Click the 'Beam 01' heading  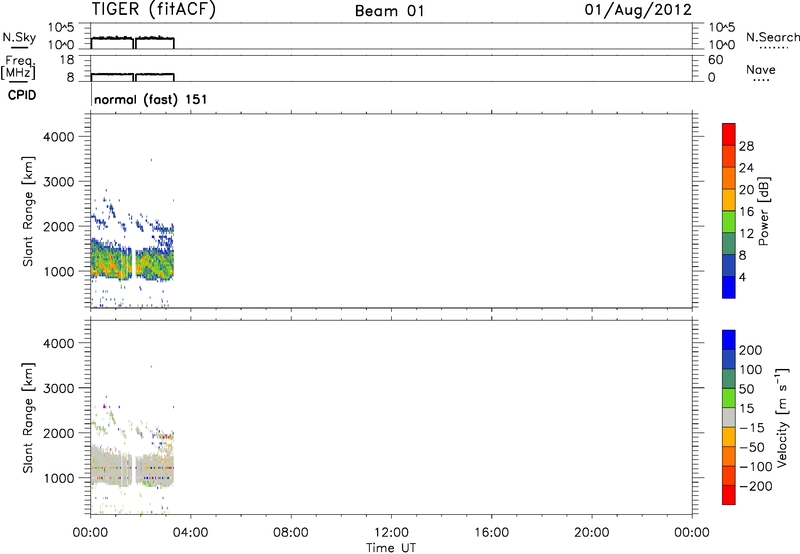pyautogui.click(x=389, y=11)
